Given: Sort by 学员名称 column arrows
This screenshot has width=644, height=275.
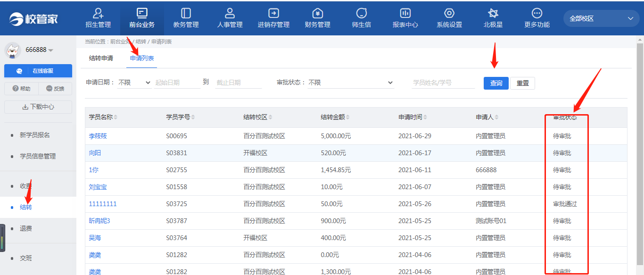Looking at the screenshot, I should [x=116, y=117].
